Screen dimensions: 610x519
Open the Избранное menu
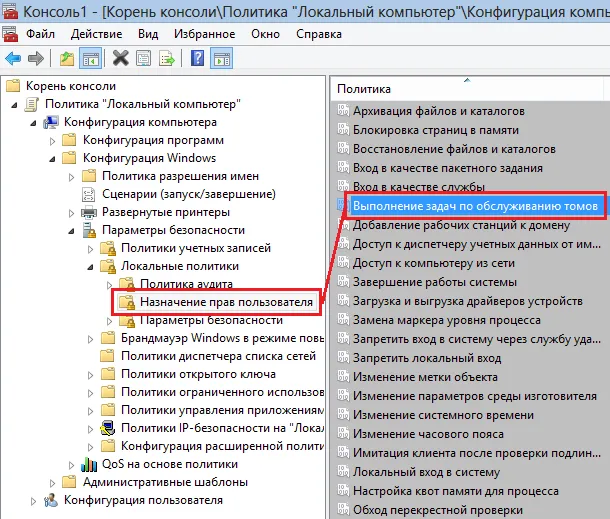pyautogui.click(x=205, y=34)
